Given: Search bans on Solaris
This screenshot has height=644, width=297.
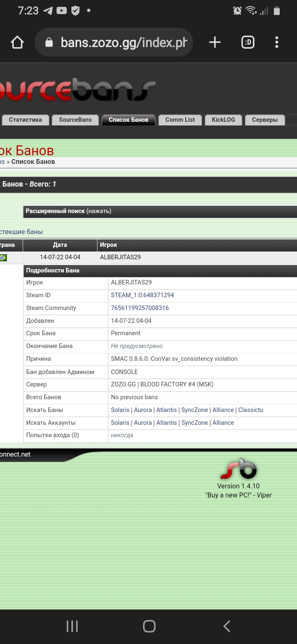Looking at the screenshot, I should (120, 410).
